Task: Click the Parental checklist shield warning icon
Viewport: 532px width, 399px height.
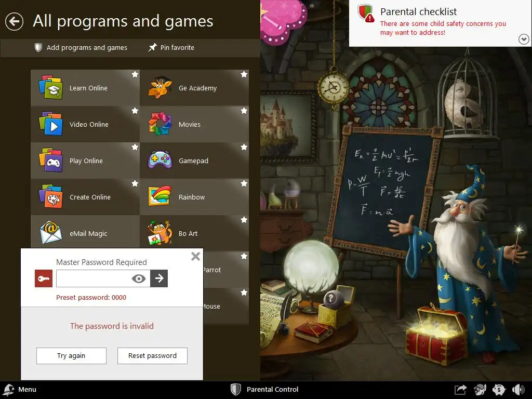Action: point(366,13)
